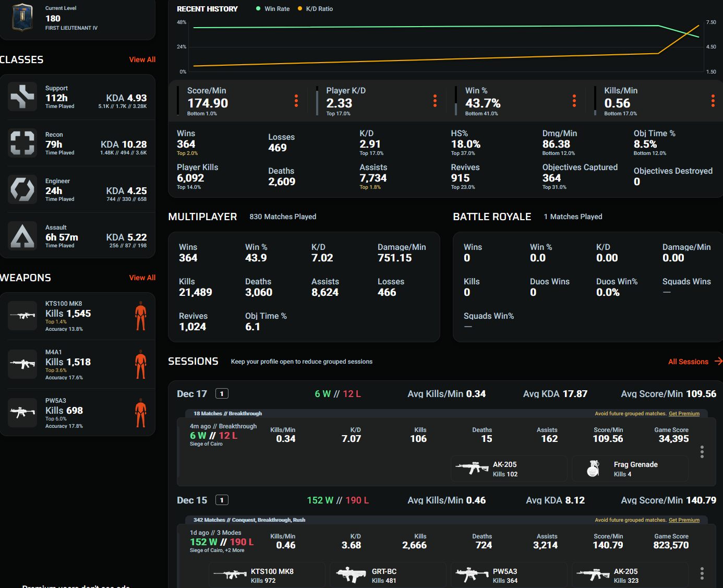Toggle the Win Rate legend in Recent History
The height and width of the screenshot is (588, 723).
tap(273, 9)
